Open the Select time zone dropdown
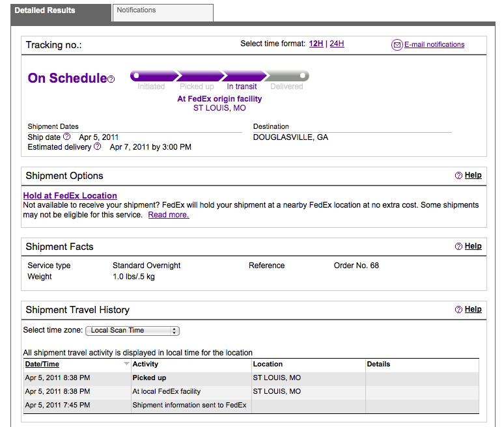Image resolution: width=504 pixels, height=427 pixels. point(132,331)
